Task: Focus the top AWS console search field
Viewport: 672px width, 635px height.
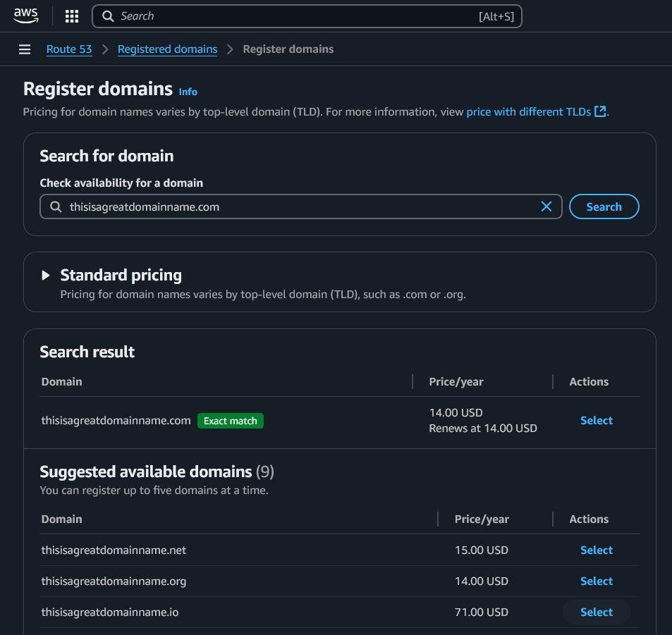Action: coord(296,16)
